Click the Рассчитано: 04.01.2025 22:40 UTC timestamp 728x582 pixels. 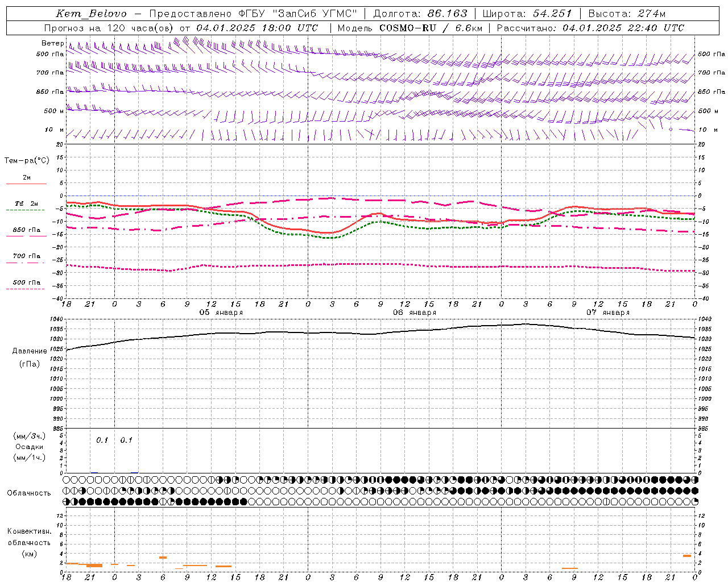pyautogui.click(x=590, y=28)
